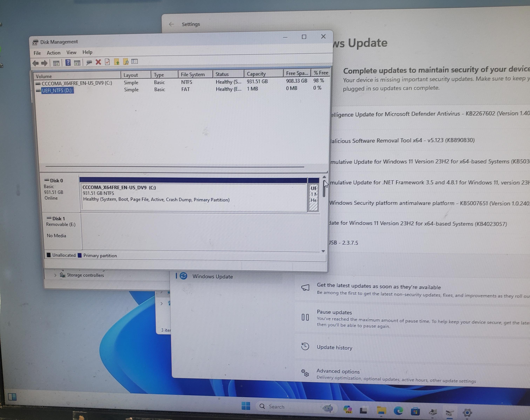Sort by the Free Space column header
The height and width of the screenshot is (420, 530).
[x=297, y=73]
